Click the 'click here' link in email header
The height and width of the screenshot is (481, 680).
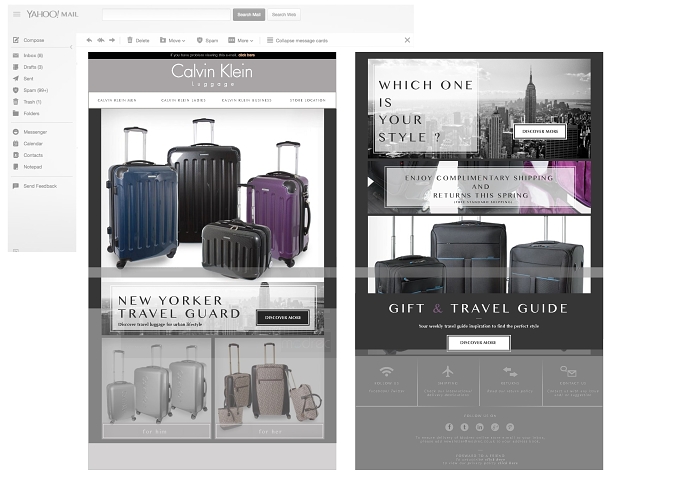(246, 55)
